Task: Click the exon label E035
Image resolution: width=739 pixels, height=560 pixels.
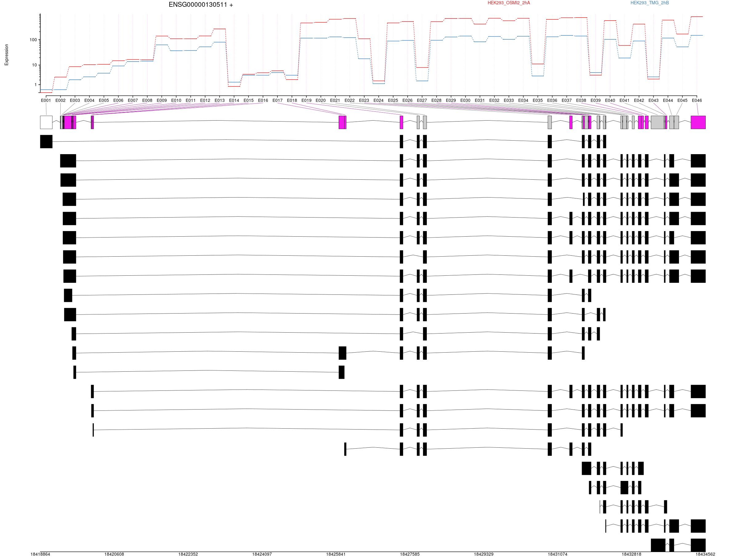Action: (x=538, y=100)
